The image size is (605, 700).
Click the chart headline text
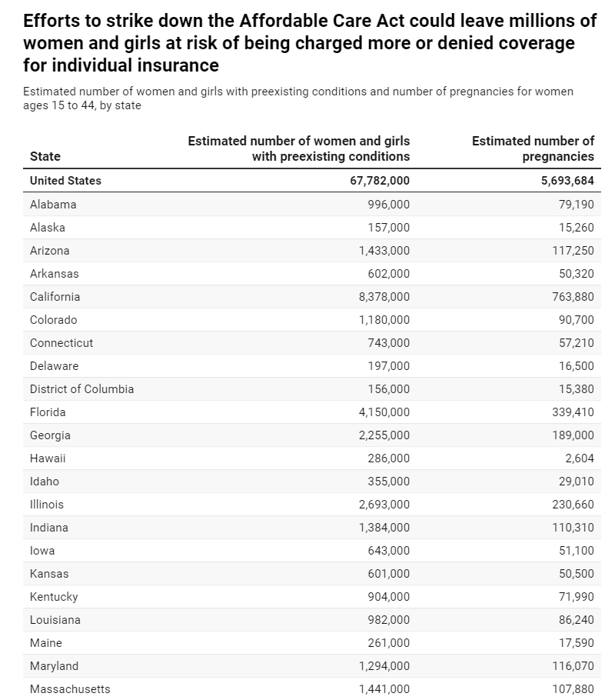tap(310, 43)
